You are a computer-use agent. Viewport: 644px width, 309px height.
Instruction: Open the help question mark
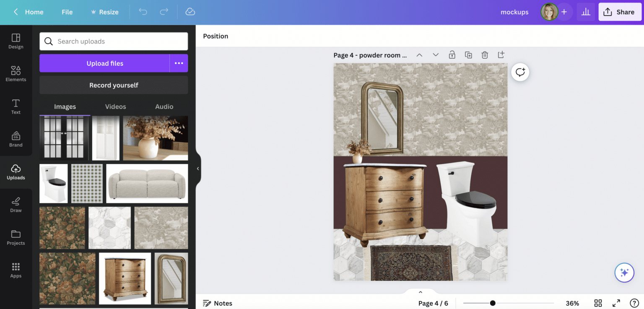point(634,303)
